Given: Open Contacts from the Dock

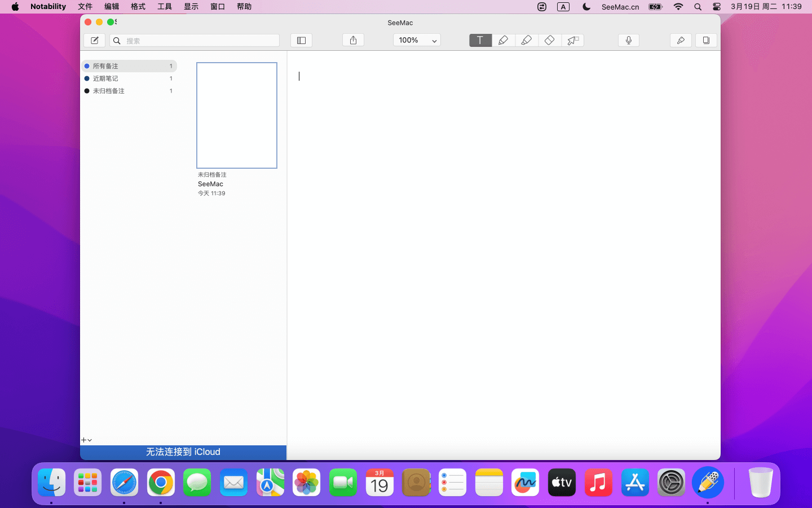Looking at the screenshot, I should pyautogui.click(x=416, y=483).
